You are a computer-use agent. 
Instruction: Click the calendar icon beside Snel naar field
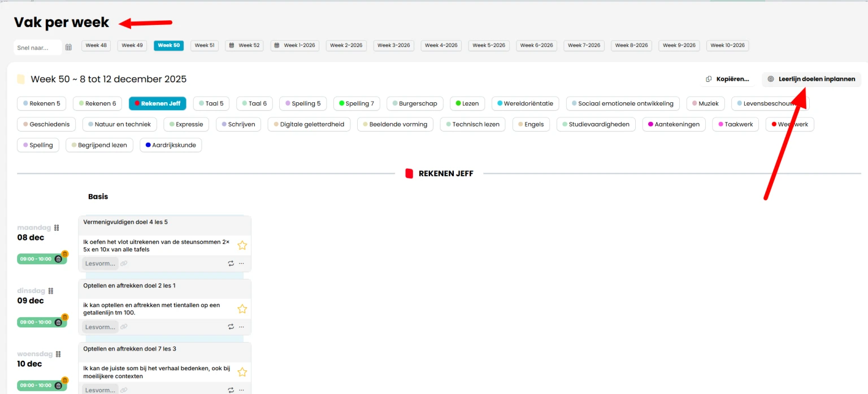click(x=68, y=47)
